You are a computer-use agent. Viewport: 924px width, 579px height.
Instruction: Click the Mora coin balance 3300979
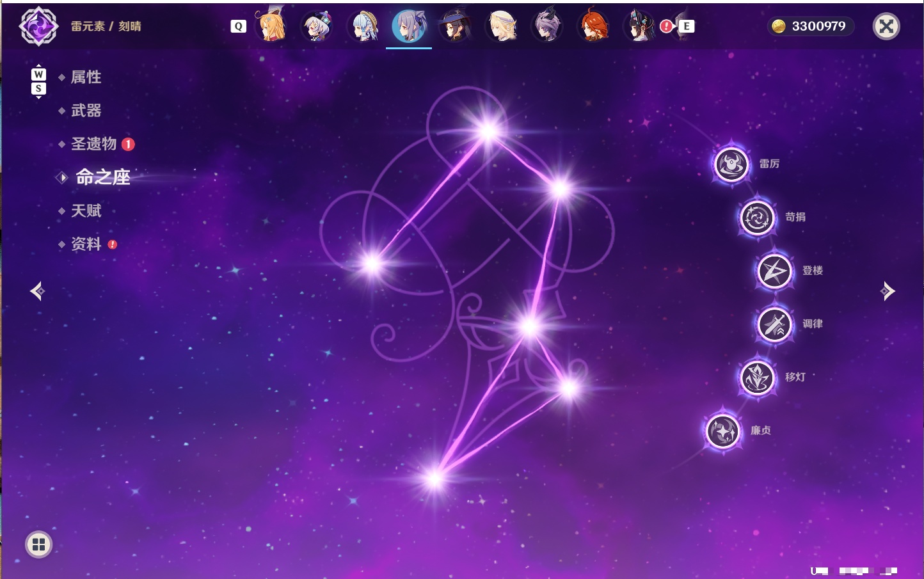(x=810, y=26)
